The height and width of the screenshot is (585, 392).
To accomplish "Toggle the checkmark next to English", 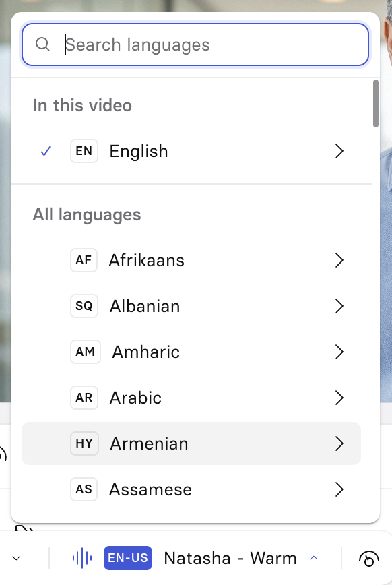I will [46, 151].
